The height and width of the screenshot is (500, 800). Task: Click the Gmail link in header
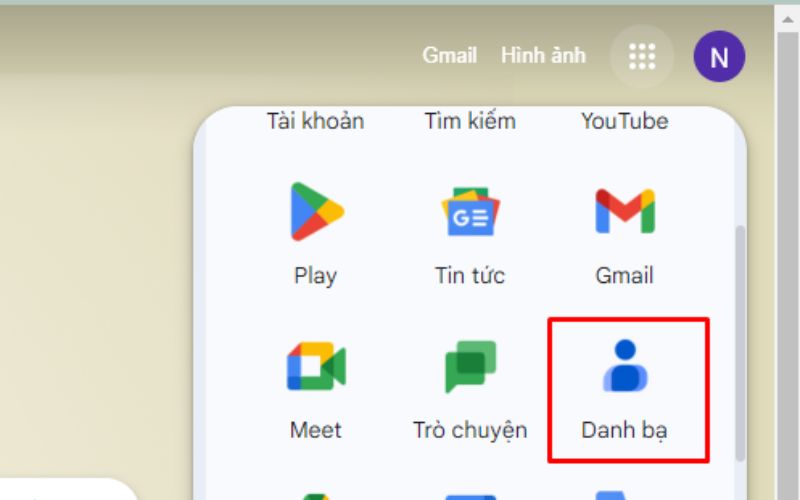click(x=449, y=56)
